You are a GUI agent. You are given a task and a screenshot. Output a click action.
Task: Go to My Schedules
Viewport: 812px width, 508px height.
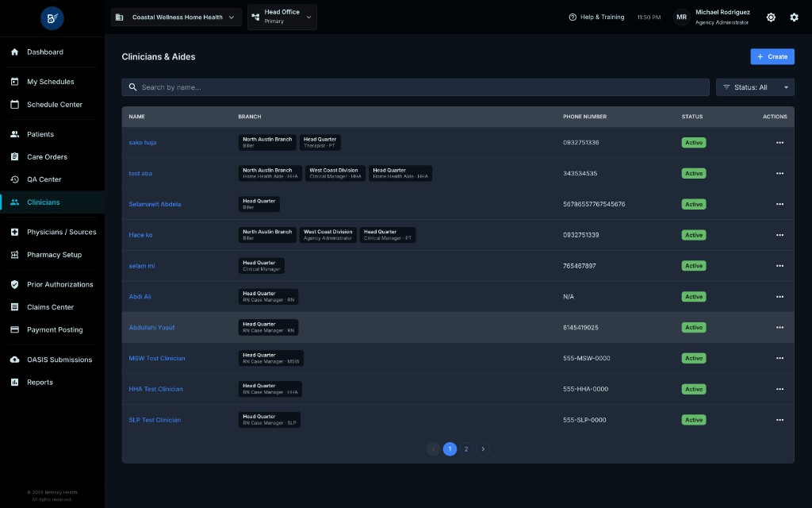[52, 82]
